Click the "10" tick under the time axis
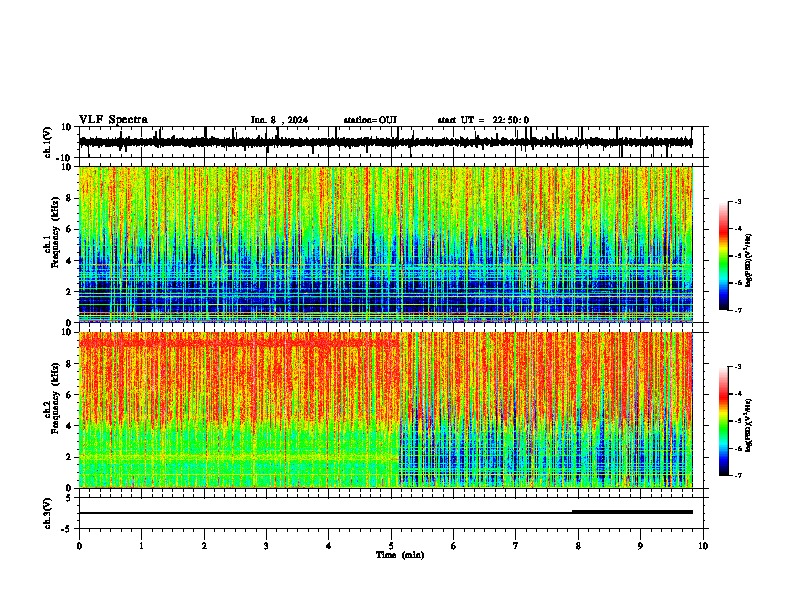Screen dimensions: 792x612 (x=703, y=546)
